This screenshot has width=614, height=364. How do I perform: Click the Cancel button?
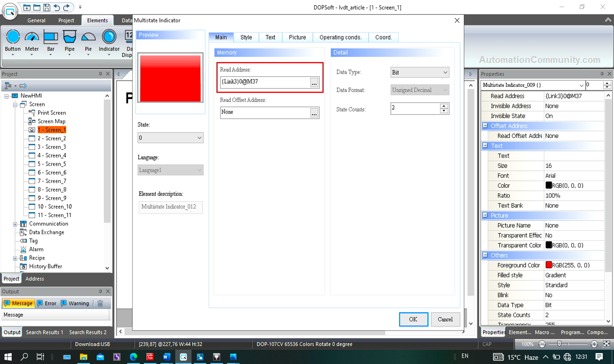click(445, 319)
